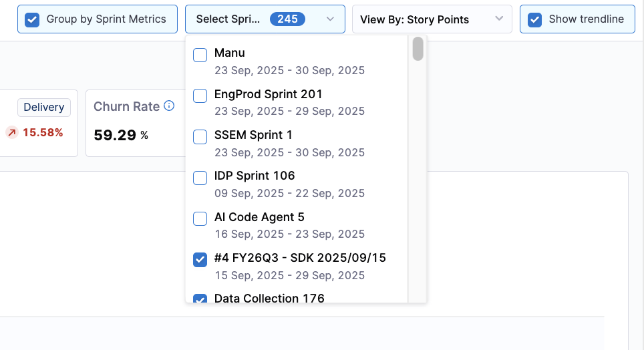Viewport: 644px width, 350px height.
Task: Choose the IDP Sprint 106 list entry
Action: pos(255,176)
